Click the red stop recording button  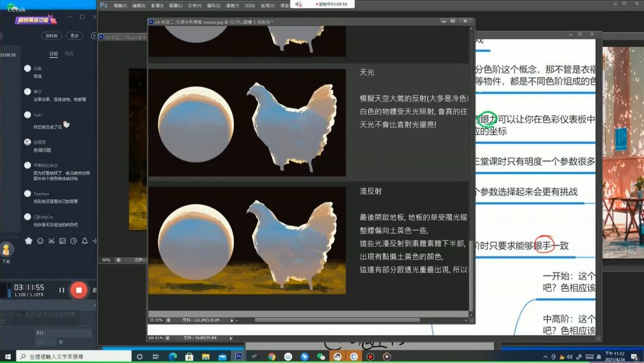click(x=79, y=290)
